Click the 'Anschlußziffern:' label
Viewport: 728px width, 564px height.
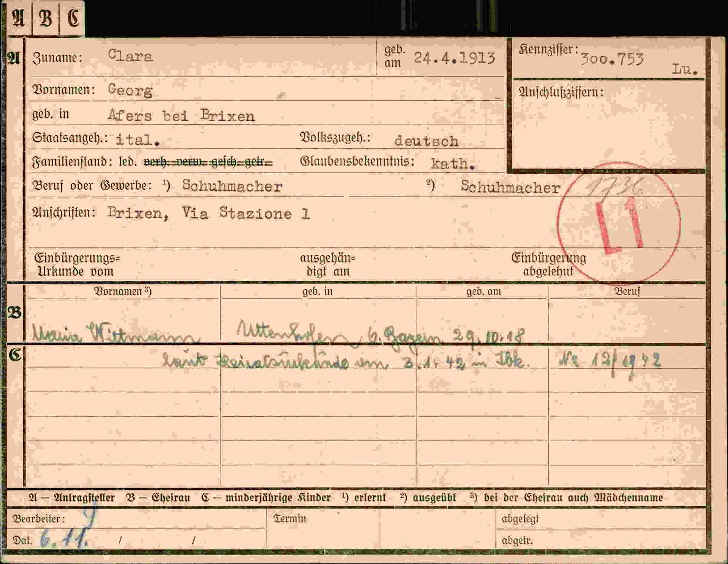tap(561, 92)
